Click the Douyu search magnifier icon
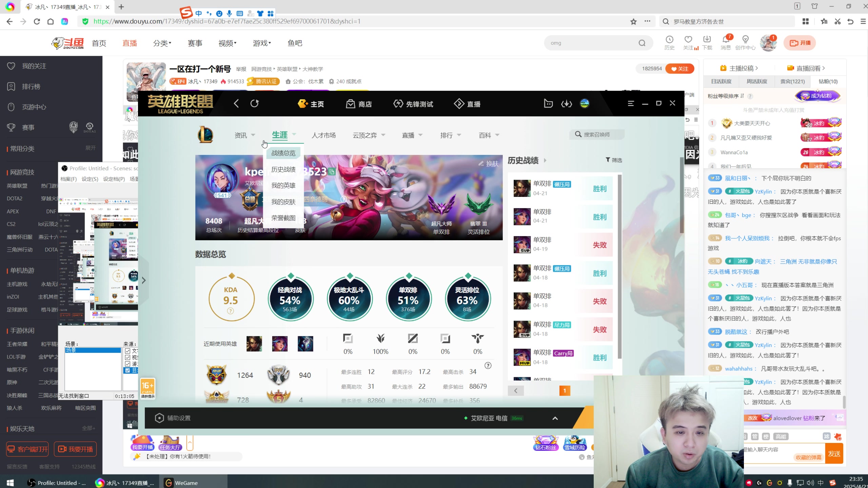The image size is (868, 488). (642, 43)
